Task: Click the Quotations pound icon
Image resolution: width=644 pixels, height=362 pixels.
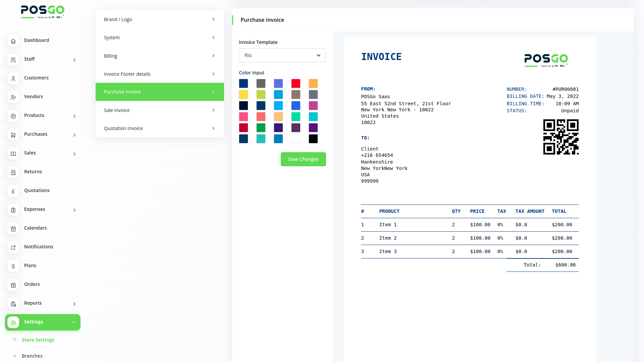Action: 13,191
